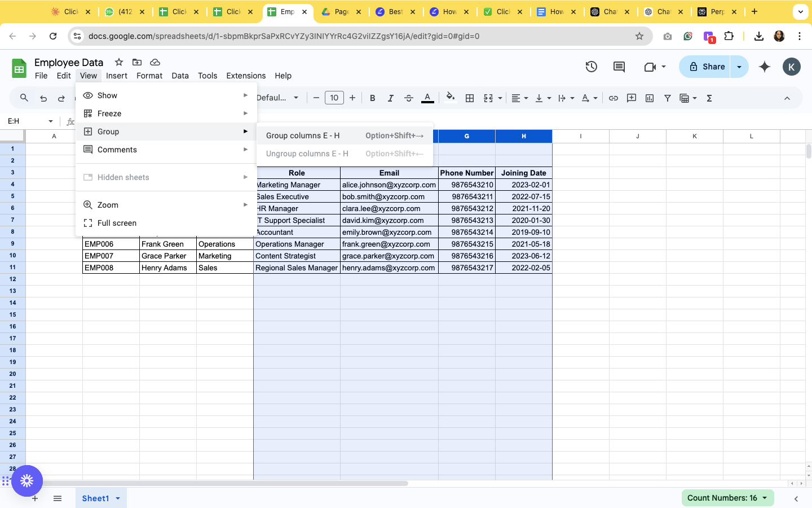Insert a link using the toolbar
The width and height of the screenshot is (812, 508).
[613, 98]
